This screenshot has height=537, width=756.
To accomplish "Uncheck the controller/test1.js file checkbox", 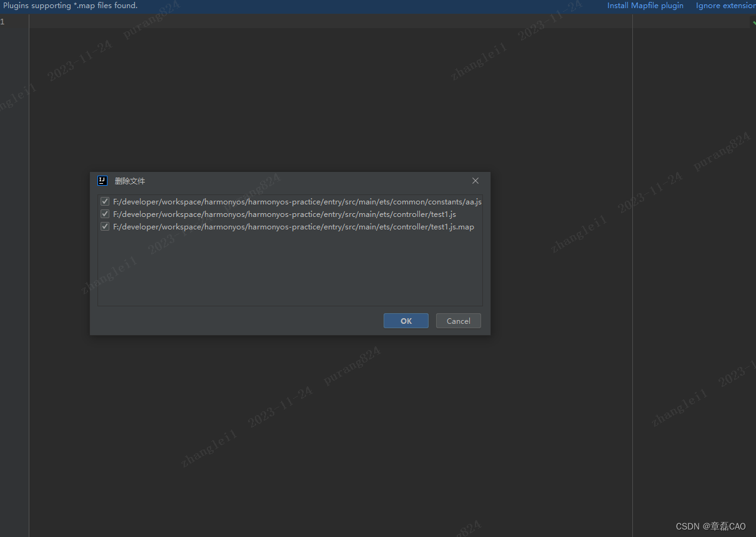I will pos(105,214).
